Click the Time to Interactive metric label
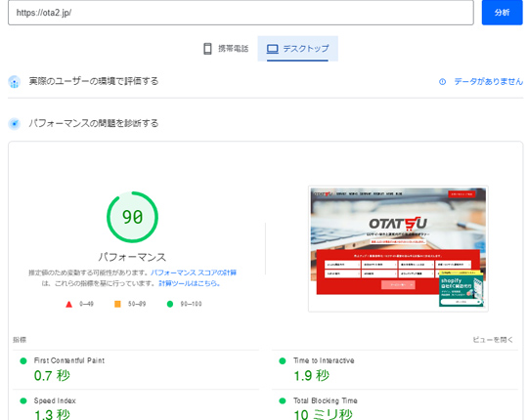528x420 pixels. (324, 360)
